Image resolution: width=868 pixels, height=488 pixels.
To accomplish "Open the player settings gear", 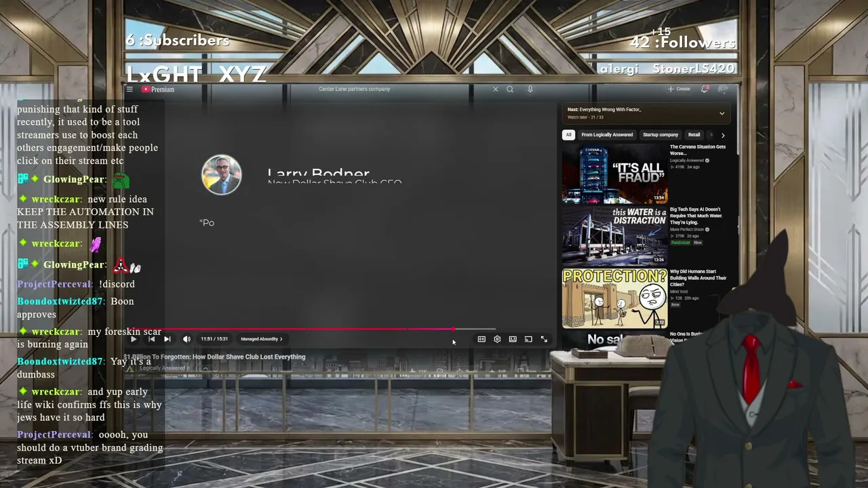I will click(497, 339).
